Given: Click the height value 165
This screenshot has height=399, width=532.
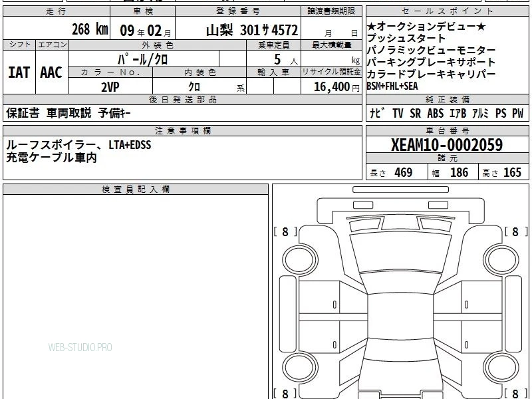Looking at the screenshot, I should click(x=512, y=172).
